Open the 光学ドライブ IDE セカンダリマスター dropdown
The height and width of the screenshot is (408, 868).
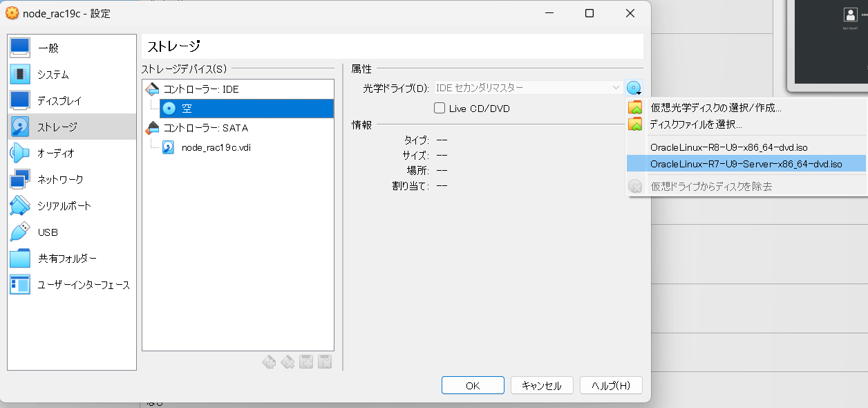tap(527, 88)
